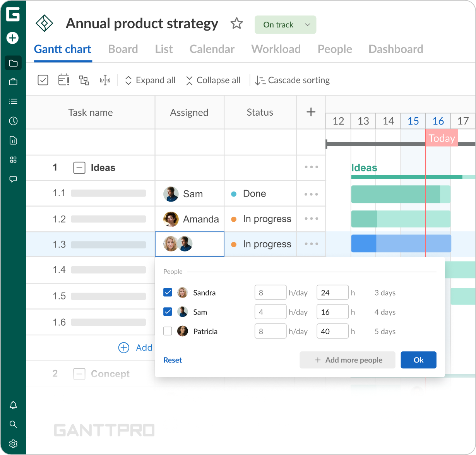This screenshot has width=476, height=455.
Task: Star the Annual product strategy project
Action: coord(236,24)
